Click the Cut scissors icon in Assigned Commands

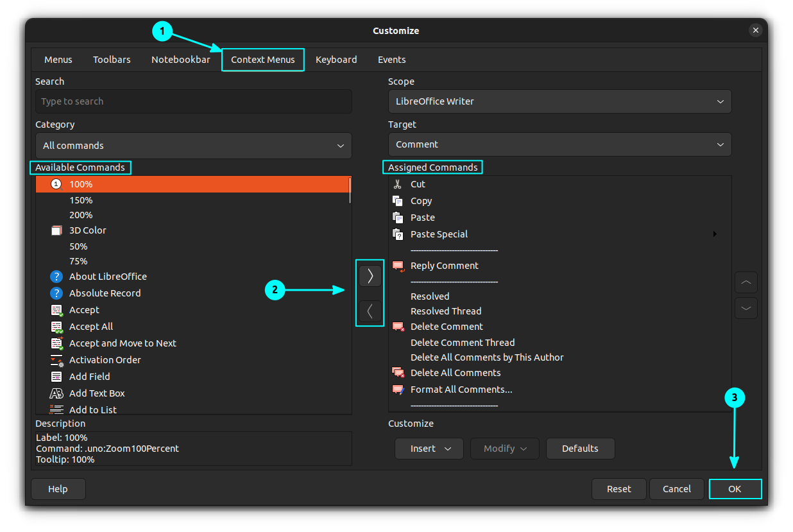click(398, 184)
